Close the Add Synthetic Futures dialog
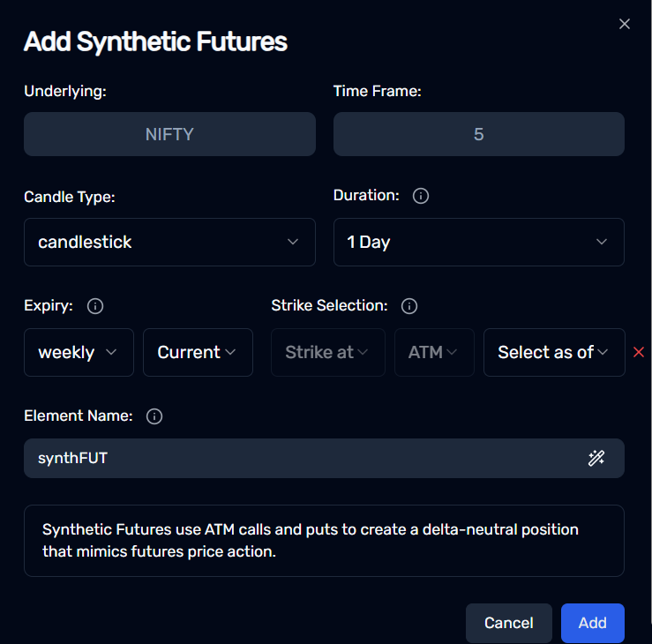This screenshot has width=652, height=644. pos(624,24)
